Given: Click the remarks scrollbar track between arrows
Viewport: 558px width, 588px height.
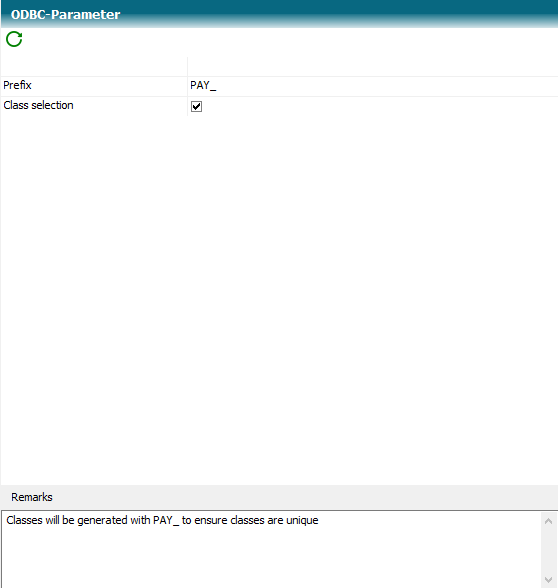Looking at the screenshot, I should [548, 550].
